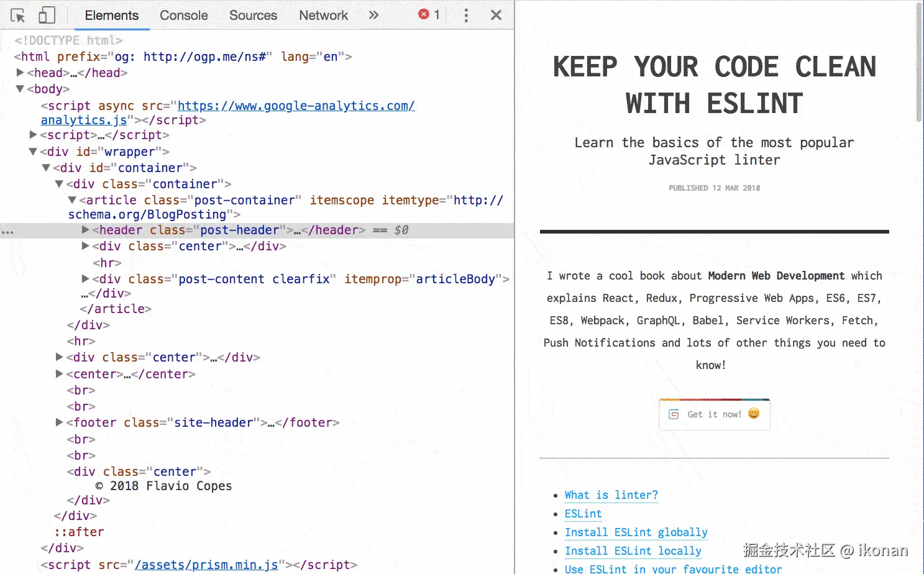Click the Learn the basics subtitle text
The height and width of the screenshot is (574, 924).
pyautogui.click(x=715, y=151)
